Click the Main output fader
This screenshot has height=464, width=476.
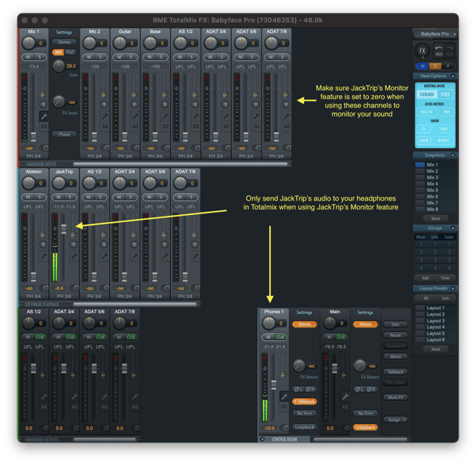(x=335, y=368)
